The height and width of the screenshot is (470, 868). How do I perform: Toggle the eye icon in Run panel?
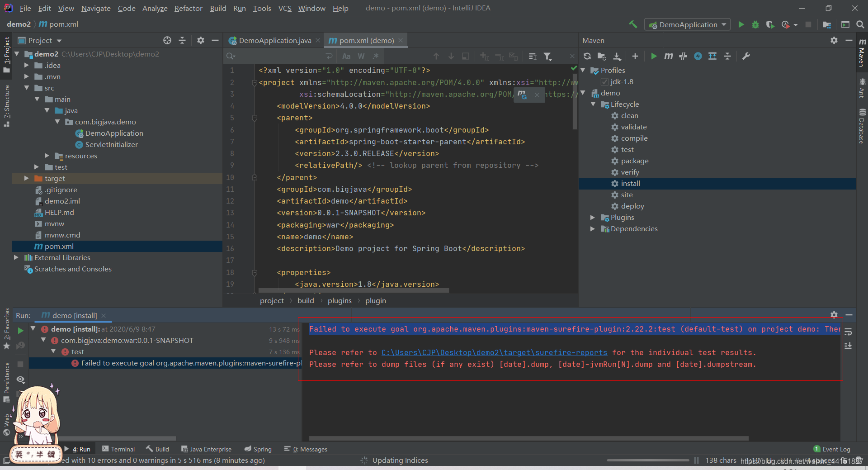20,380
